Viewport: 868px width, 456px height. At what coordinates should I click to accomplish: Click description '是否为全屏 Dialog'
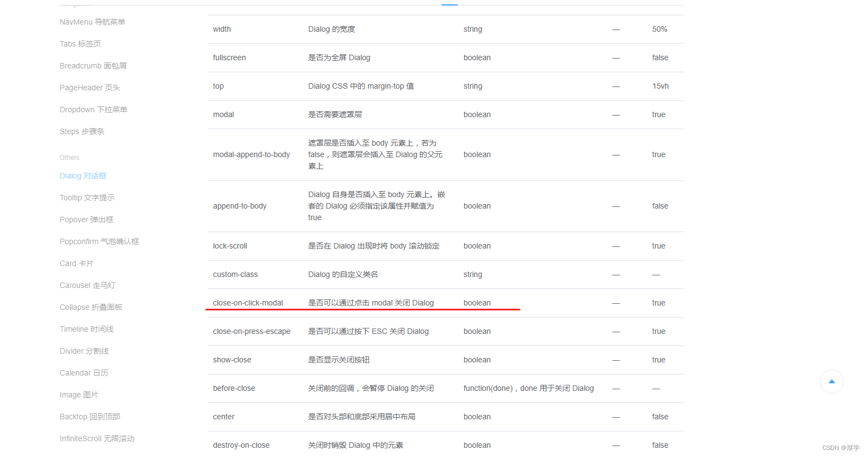click(340, 57)
